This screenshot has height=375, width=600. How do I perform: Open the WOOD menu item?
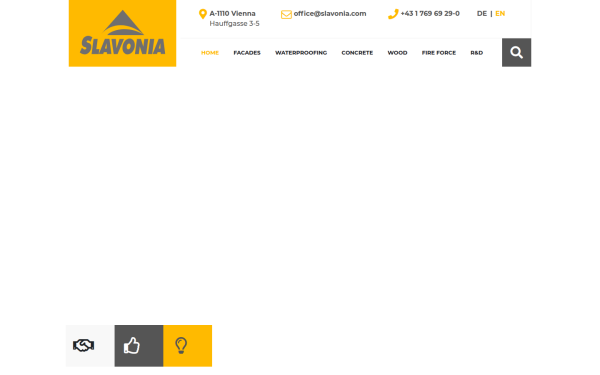pos(397,53)
